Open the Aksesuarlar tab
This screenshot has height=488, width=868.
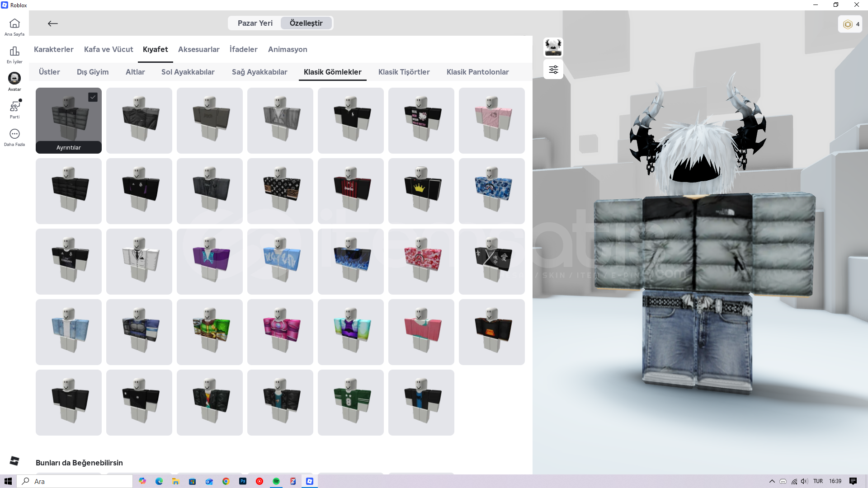coord(198,49)
